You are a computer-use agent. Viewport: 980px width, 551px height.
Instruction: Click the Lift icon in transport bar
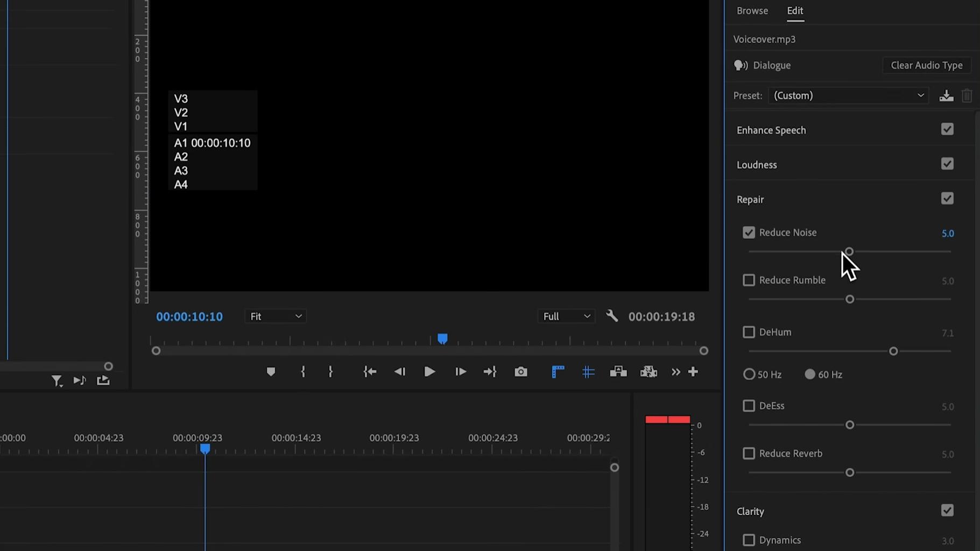click(618, 372)
